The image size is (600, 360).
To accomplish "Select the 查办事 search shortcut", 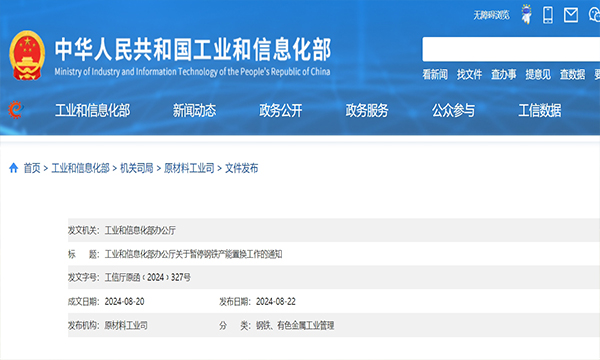I will [x=504, y=75].
